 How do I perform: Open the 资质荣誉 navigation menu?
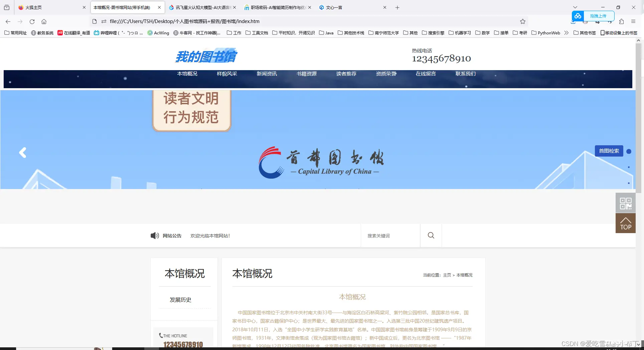[386, 74]
